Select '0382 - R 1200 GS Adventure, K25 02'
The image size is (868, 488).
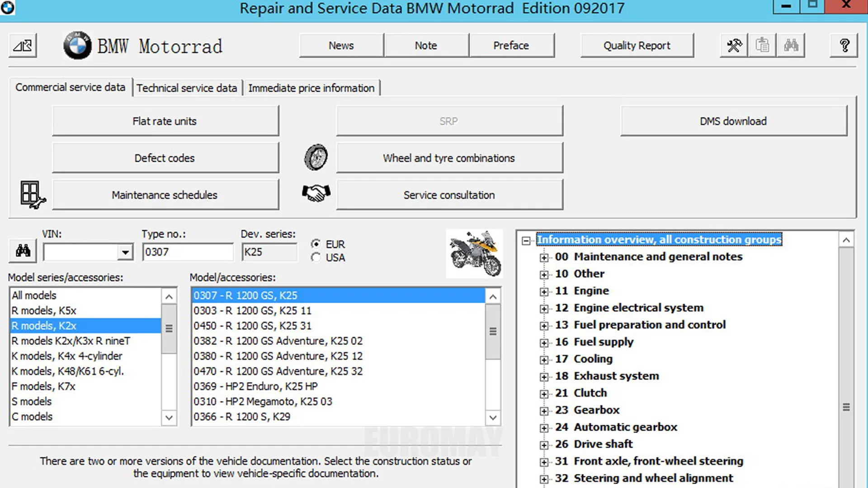pos(338,341)
